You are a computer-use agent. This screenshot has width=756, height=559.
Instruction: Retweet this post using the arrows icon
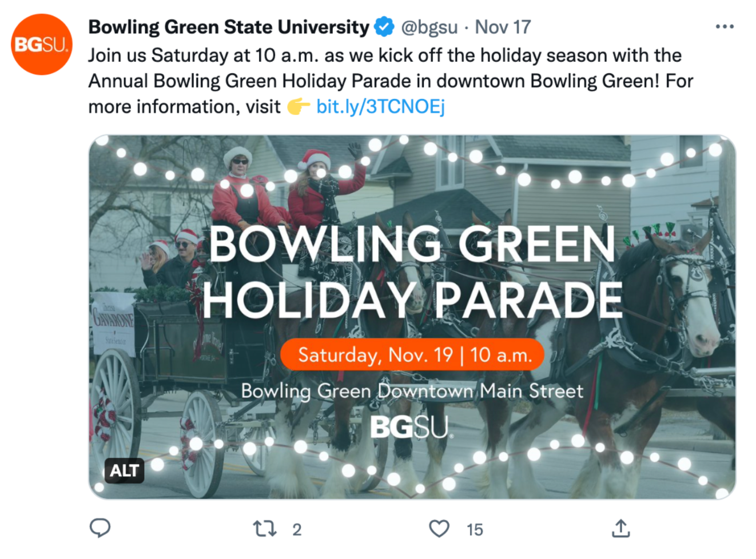pyautogui.click(x=265, y=529)
